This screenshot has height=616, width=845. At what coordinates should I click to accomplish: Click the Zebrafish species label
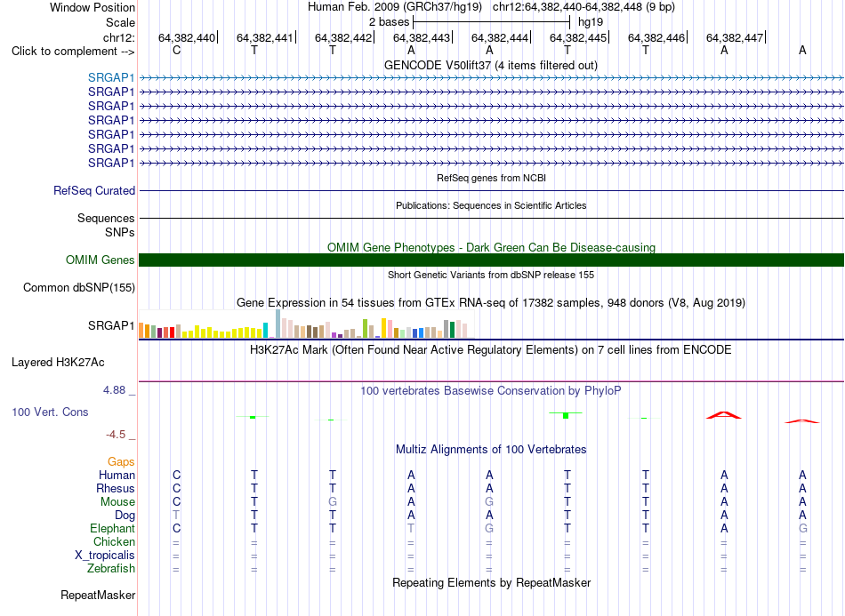click(111, 569)
